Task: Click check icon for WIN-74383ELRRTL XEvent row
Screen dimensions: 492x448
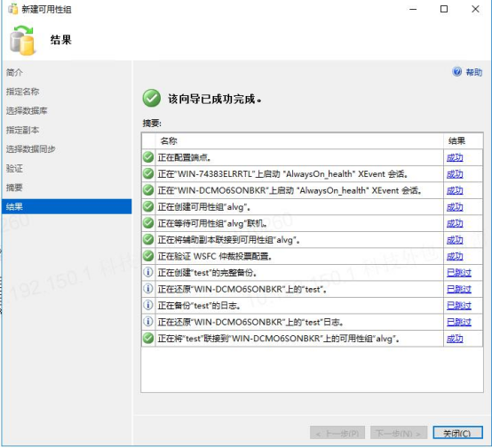Action: coord(148,173)
